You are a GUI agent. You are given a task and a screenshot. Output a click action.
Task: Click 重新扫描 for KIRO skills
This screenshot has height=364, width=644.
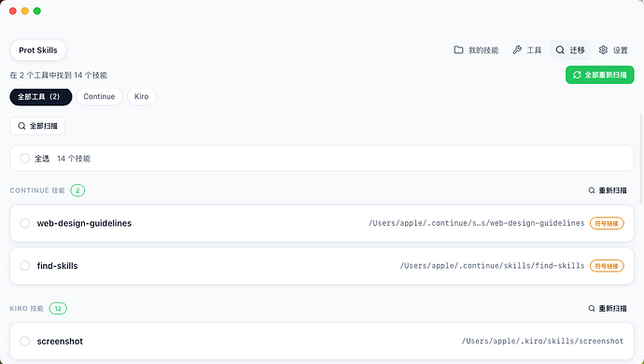point(608,309)
